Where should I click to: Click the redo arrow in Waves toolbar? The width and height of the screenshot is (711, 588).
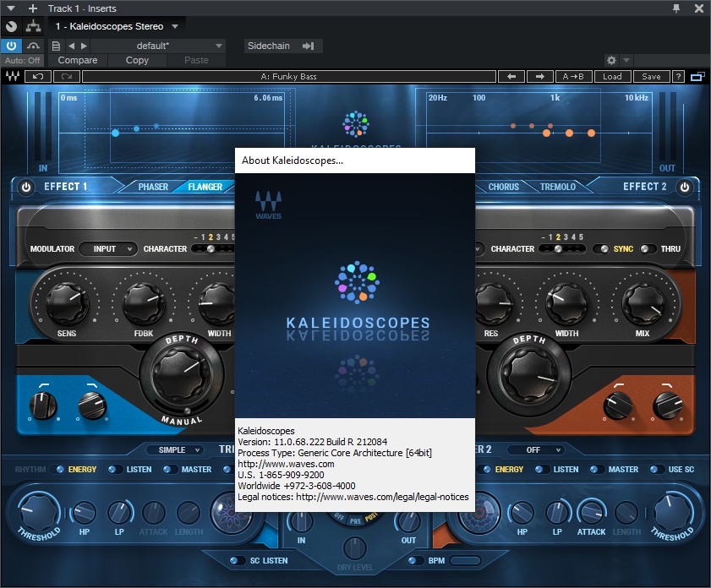pyautogui.click(x=67, y=77)
